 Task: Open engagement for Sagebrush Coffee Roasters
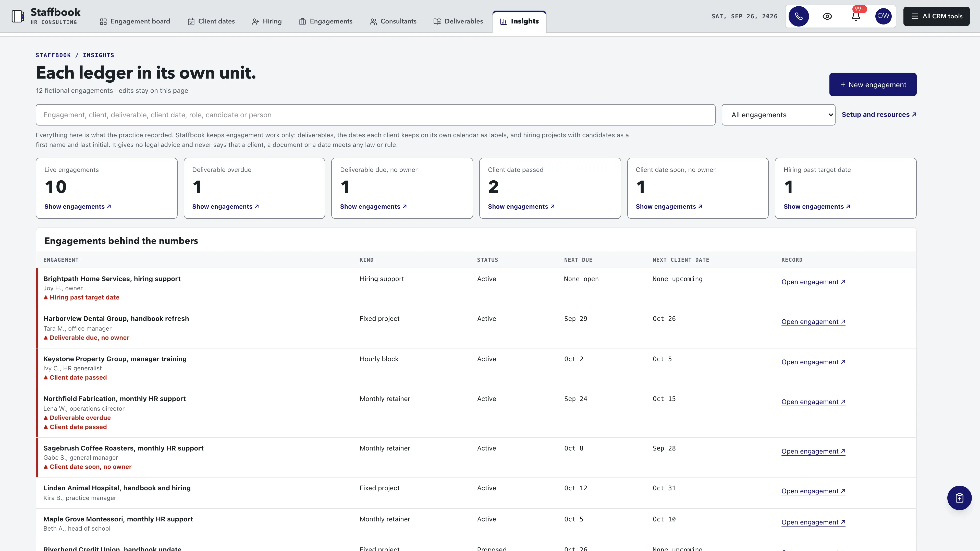(813, 451)
